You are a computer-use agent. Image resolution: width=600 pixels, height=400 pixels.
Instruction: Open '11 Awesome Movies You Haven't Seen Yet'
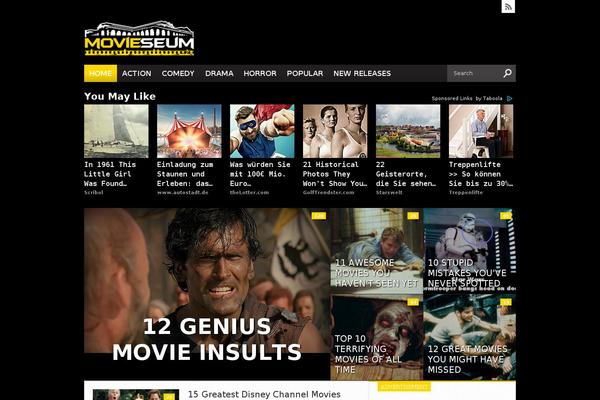(377, 251)
